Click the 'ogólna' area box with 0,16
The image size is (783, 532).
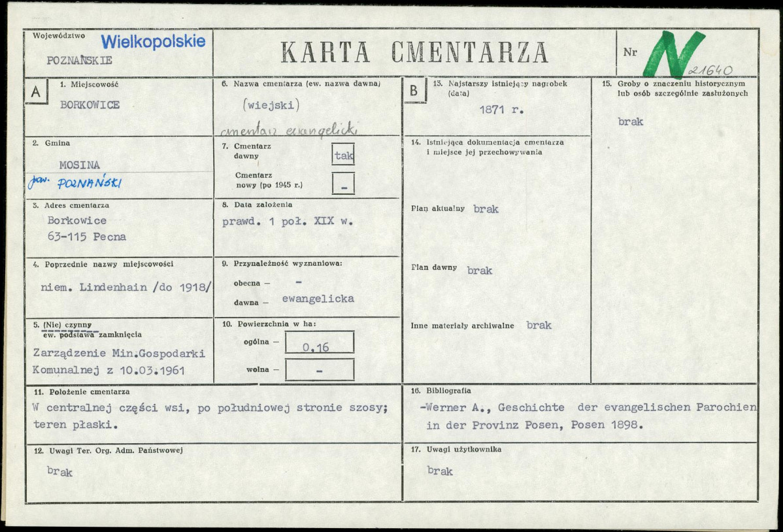tap(320, 342)
